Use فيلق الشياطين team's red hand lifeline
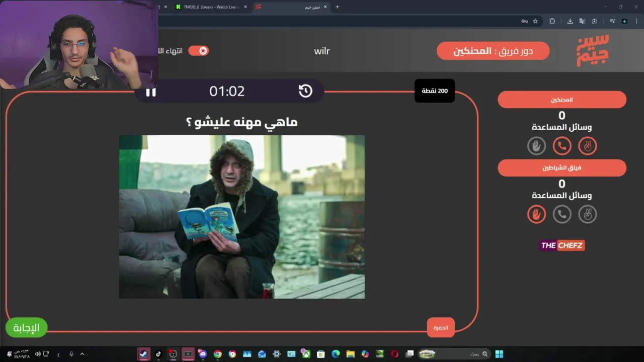This screenshot has height=362, width=644. pyautogui.click(x=536, y=214)
